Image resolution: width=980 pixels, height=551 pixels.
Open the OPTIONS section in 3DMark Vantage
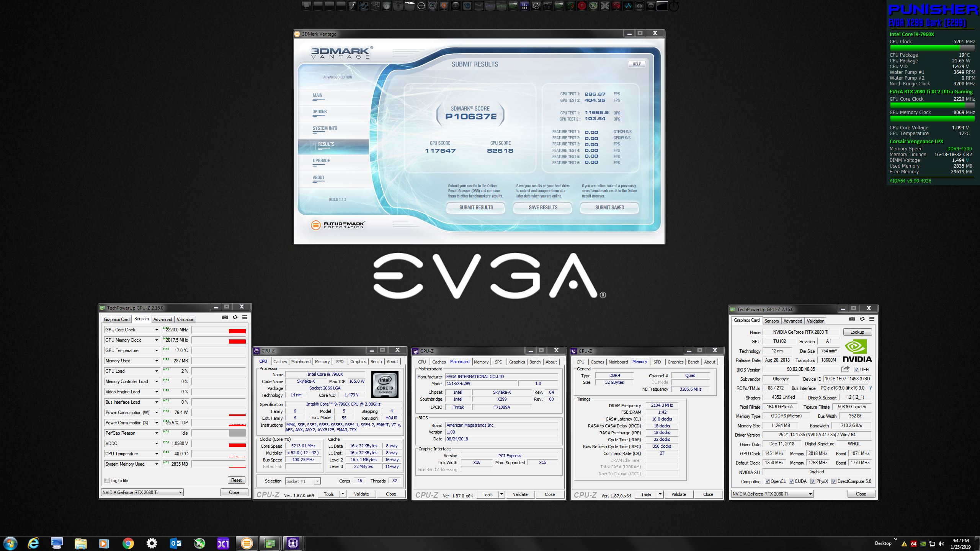pos(320,112)
